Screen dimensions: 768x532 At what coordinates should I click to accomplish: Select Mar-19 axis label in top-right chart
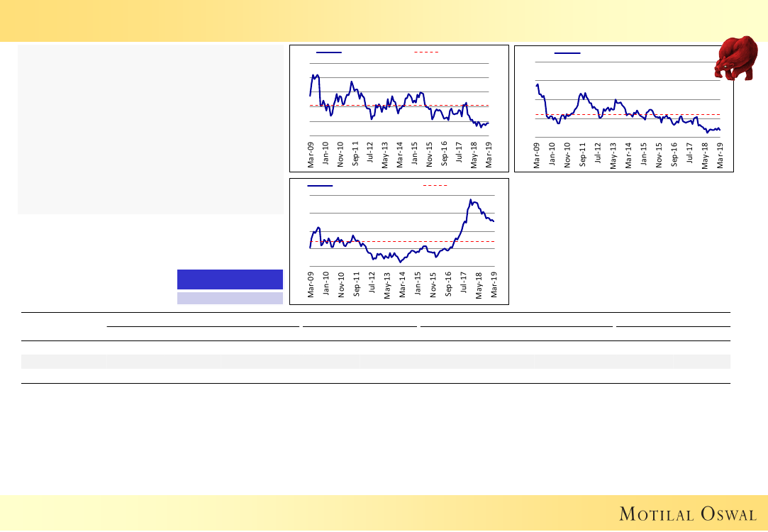720,155
